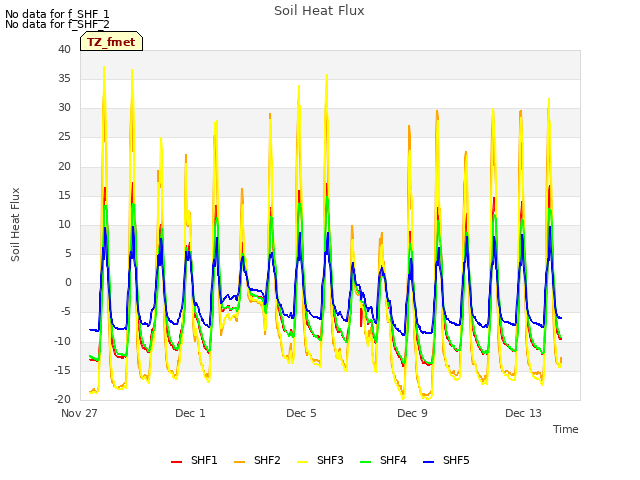Screen dimensions: 640x480
Task: Click the Dec 13 x-axis tick label
Action: click(523, 413)
